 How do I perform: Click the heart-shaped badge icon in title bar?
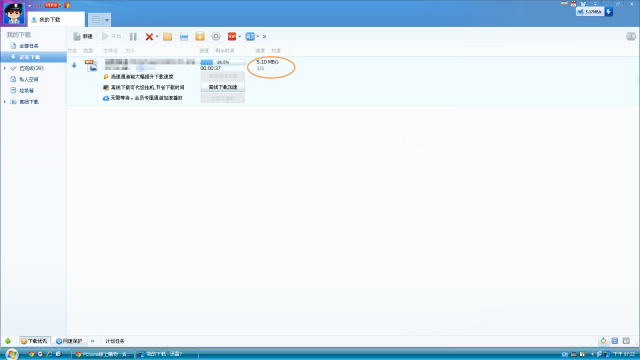click(564, 4)
